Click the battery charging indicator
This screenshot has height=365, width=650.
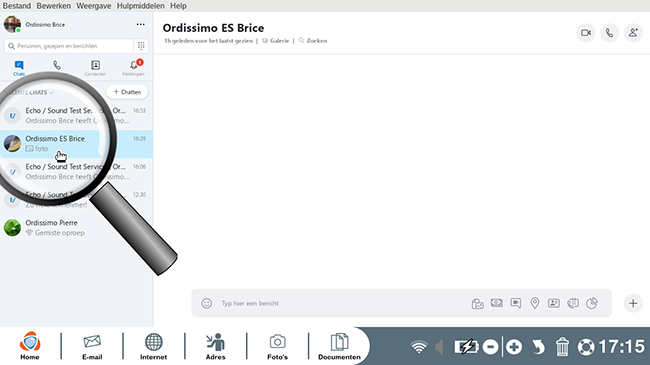click(466, 347)
